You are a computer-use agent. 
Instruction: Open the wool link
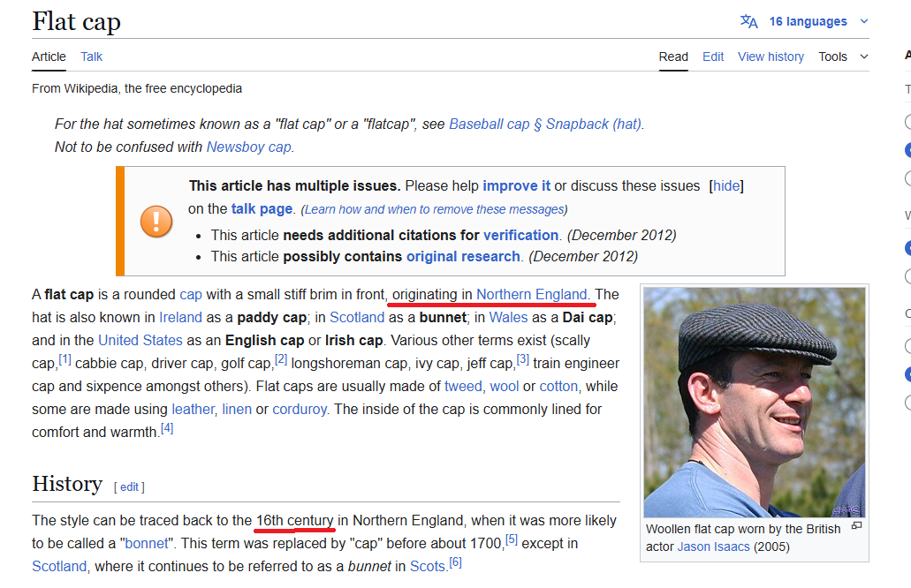point(505,387)
